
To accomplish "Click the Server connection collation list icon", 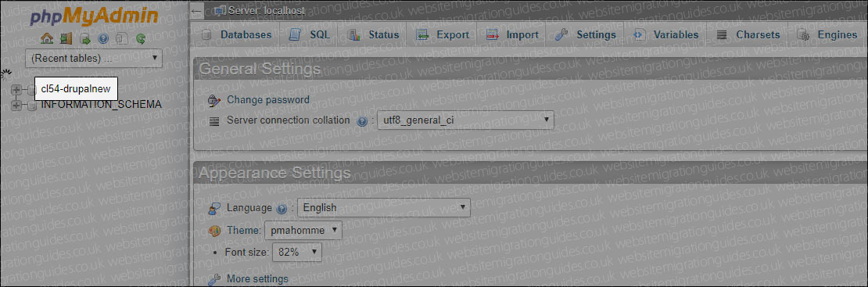I will pos(215,120).
